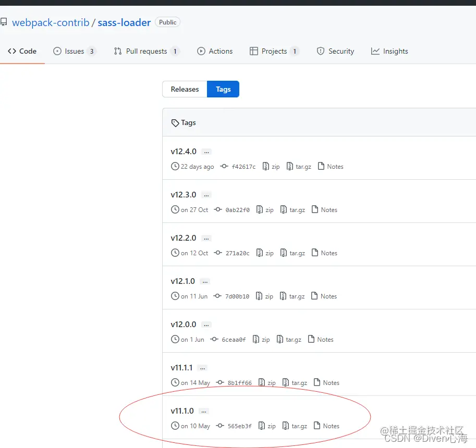Image resolution: width=476 pixels, height=448 pixels.
Task: Download zip for v12.2.0
Action: pos(265,253)
